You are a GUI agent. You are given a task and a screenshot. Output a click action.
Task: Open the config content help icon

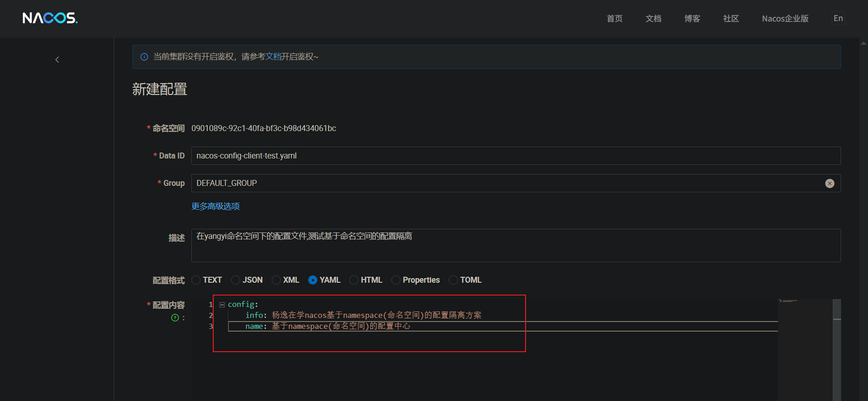(175, 318)
